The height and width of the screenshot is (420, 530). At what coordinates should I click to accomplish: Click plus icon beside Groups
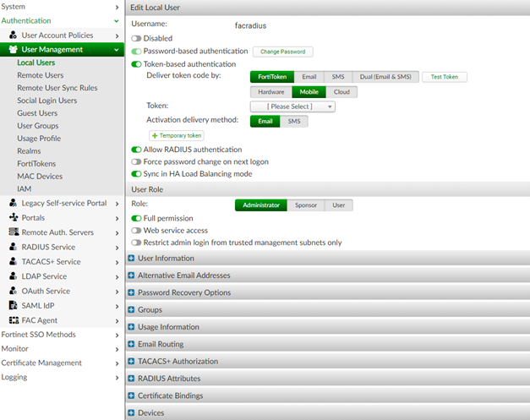131,309
